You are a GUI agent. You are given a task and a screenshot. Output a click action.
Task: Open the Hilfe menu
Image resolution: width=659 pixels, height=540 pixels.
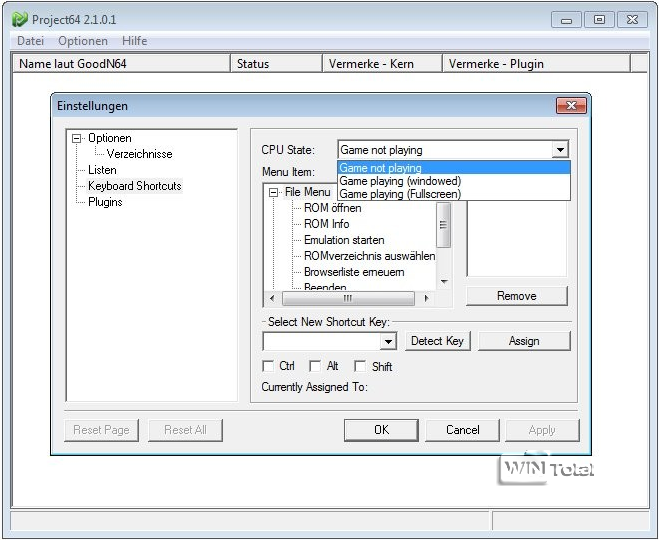pyautogui.click(x=134, y=41)
